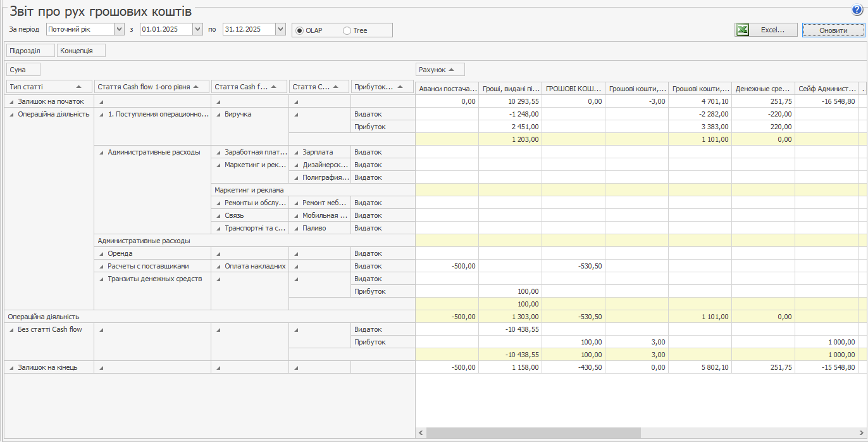Image resolution: width=868 pixels, height=442 pixels.
Task: Click the Сума data field button
Action: [23, 70]
